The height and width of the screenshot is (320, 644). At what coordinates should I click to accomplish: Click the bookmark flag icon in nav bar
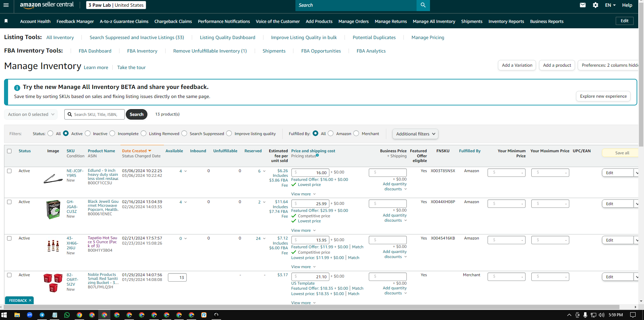[x=6, y=21]
